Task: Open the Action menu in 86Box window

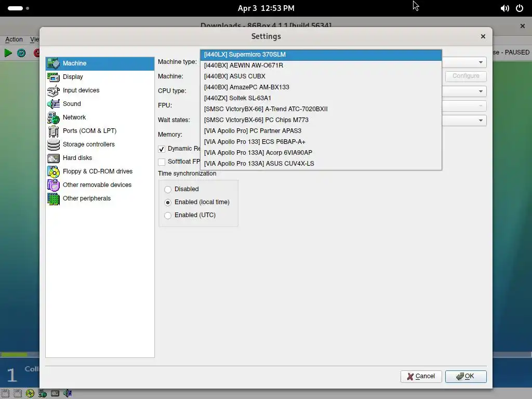Action: (14, 39)
